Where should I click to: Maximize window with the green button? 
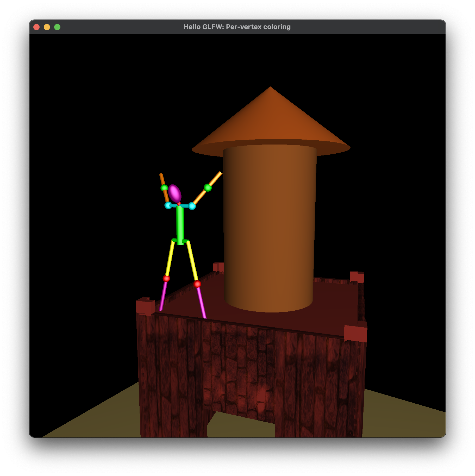[x=57, y=27]
